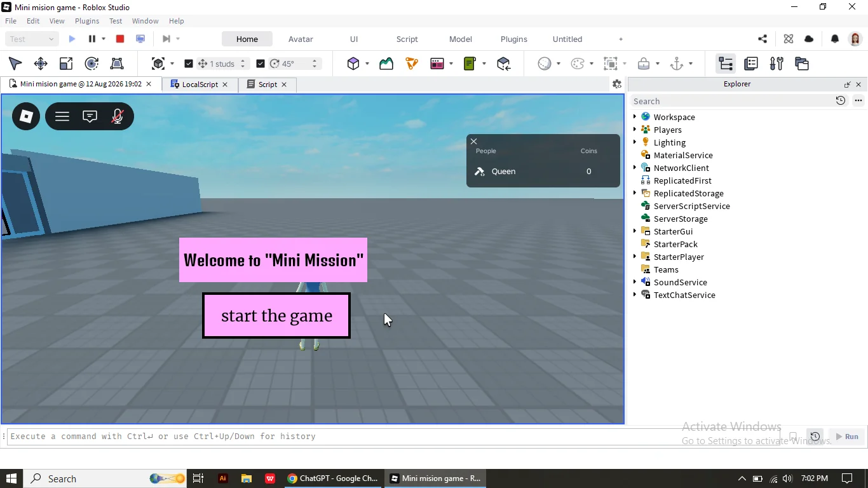Click the command bar input field
The width and height of the screenshot is (868, 488).
click(394, 437)
